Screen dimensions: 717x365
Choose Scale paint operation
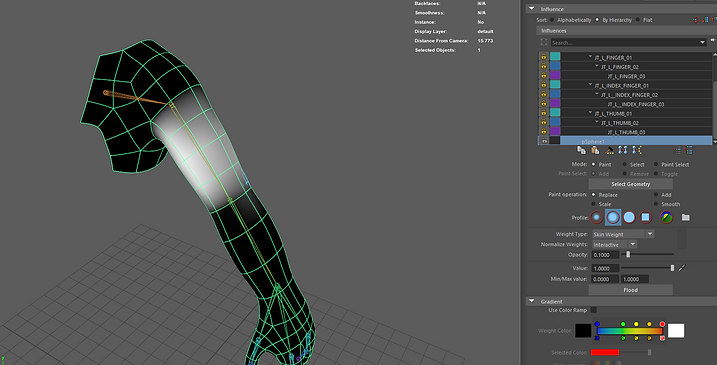[594, 204]
